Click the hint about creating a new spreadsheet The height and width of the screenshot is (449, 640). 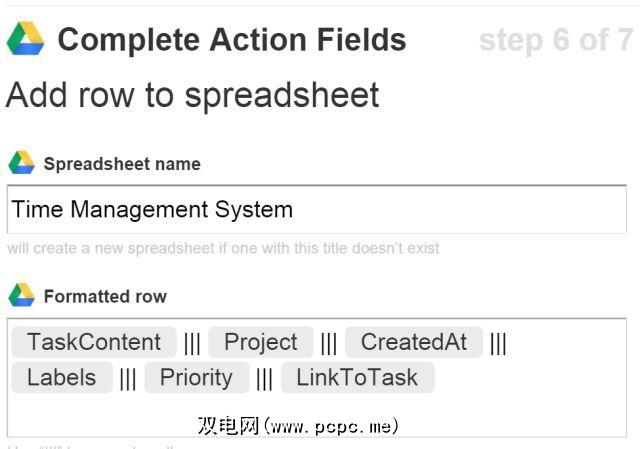223,248
